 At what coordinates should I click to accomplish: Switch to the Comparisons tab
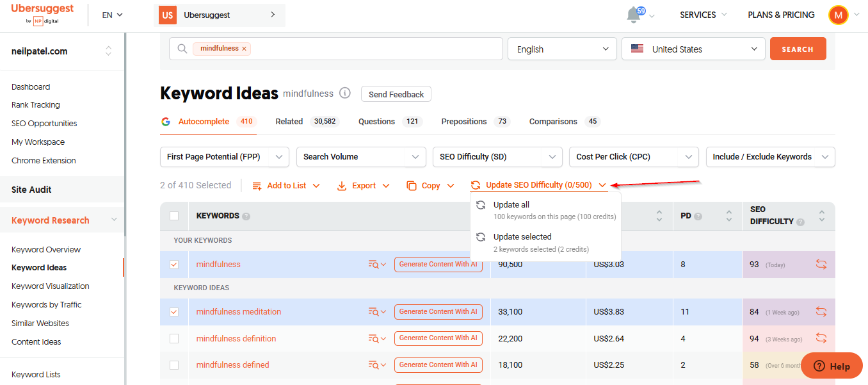pos(565,122)
